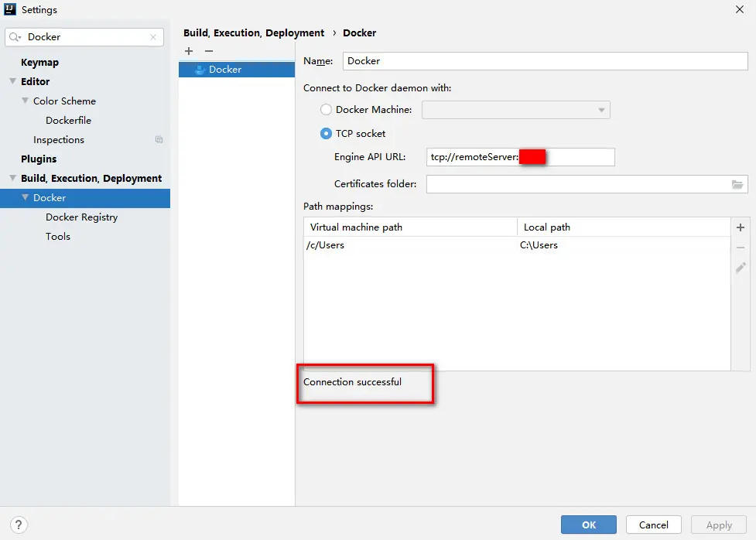Select Dockerfile color scheme item
756x540 pixels.
[x=68, y=121]
